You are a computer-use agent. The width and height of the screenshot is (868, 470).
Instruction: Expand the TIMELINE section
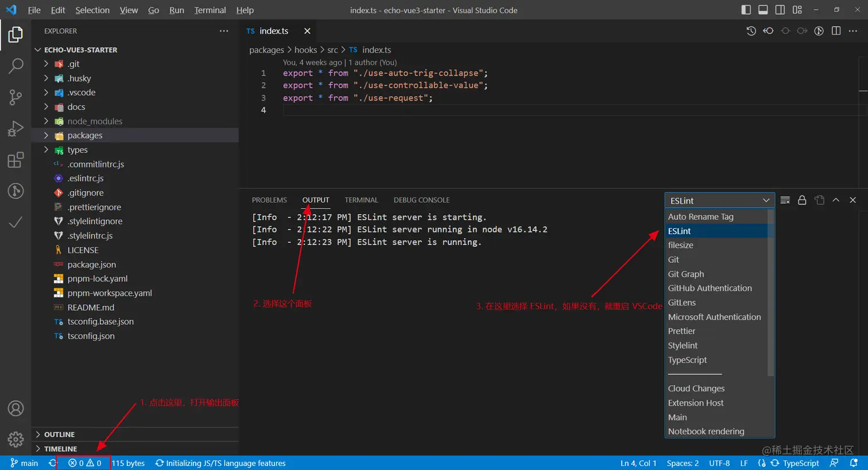tap(135, 449)
